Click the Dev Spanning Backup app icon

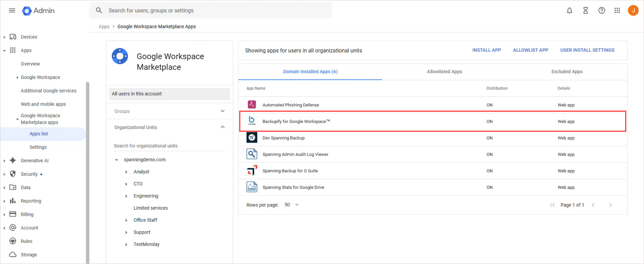click(x=252, y=138)
